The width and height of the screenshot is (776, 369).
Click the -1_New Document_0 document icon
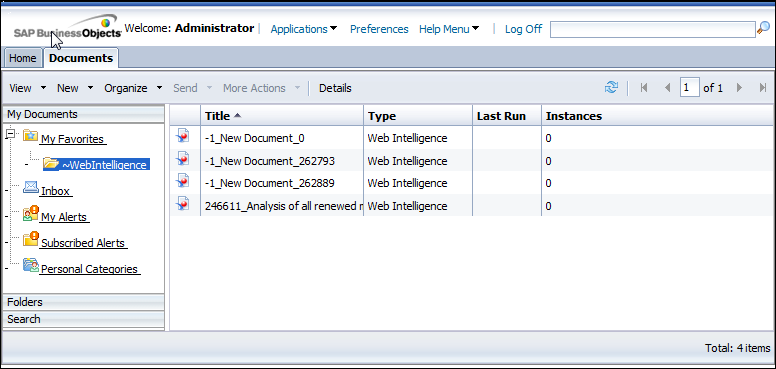[x=183, y=136]
